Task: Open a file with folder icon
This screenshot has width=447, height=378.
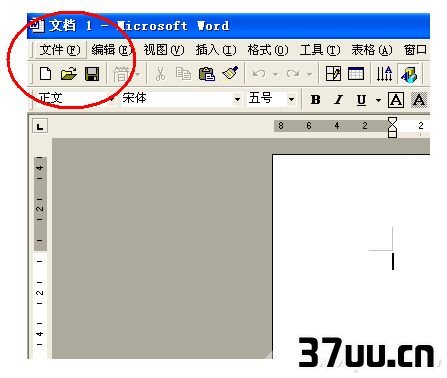Action: tap(69, 74)
